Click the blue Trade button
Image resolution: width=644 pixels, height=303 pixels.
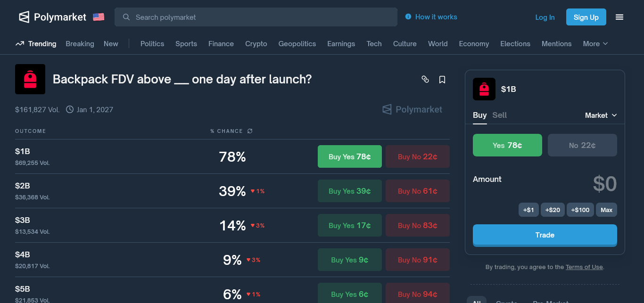(x=545, y=235)
